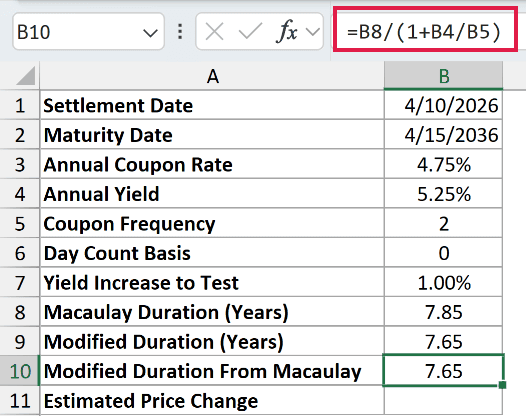
Task: Expand the dropdown next to the fx icon
Action: [x=313, y=32]
